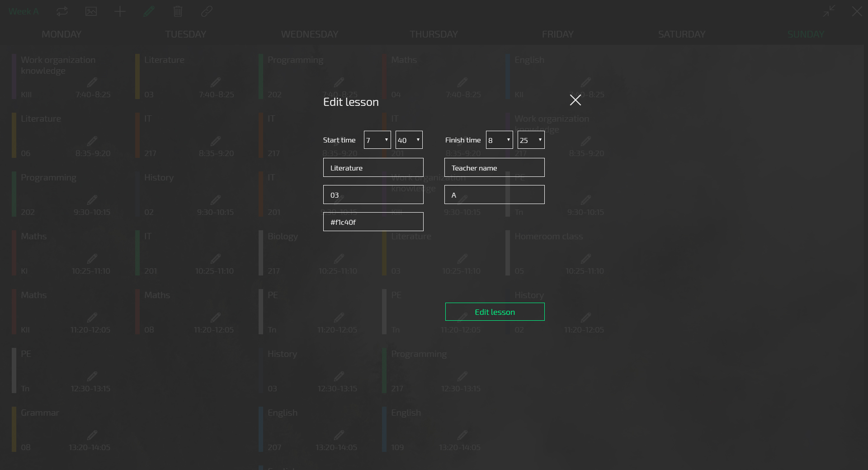The height and width of the screenshot is (470, 868).
Task: Select the SUNDAY column header
Action: click(x=806, y=34)
